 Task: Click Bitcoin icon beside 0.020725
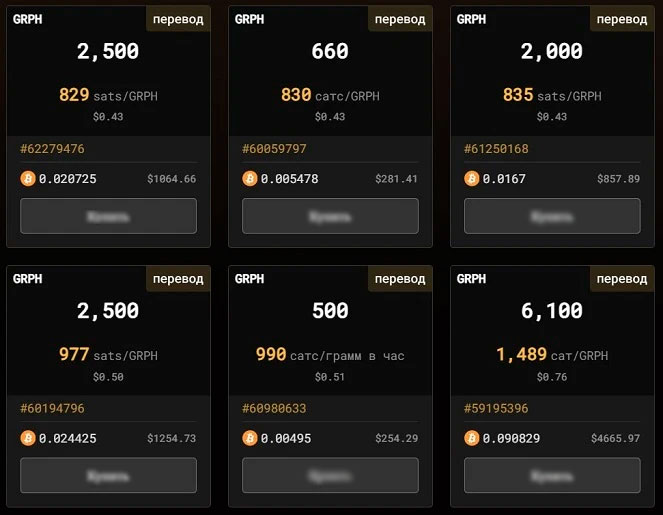pos(28,179)
